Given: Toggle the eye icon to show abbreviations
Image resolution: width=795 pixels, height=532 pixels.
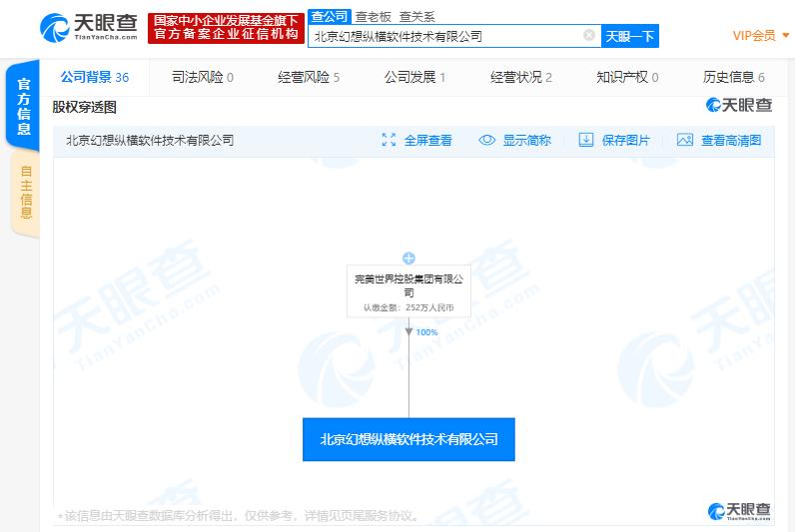Looking at the screenshot, I should click(x=486, y=140).
